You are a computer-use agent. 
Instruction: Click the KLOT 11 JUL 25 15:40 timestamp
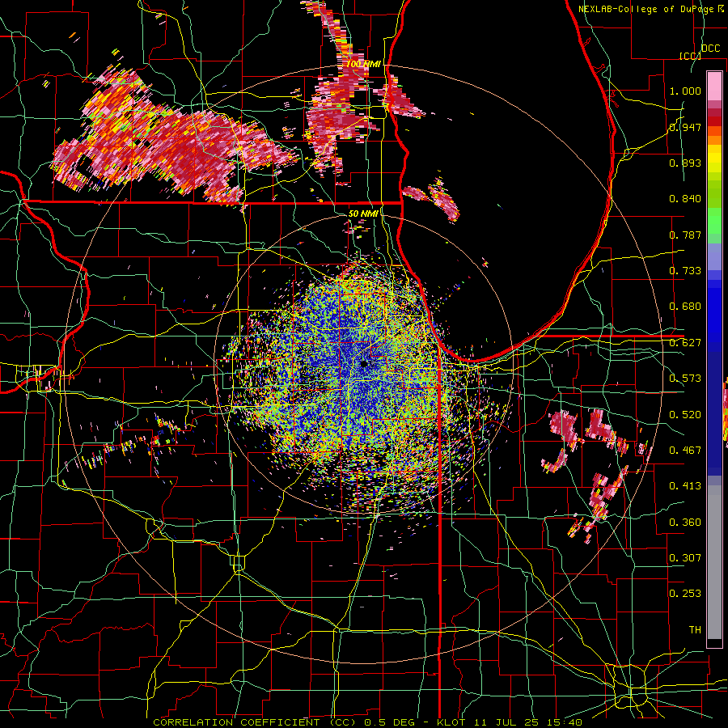click(x=510, y=722)
